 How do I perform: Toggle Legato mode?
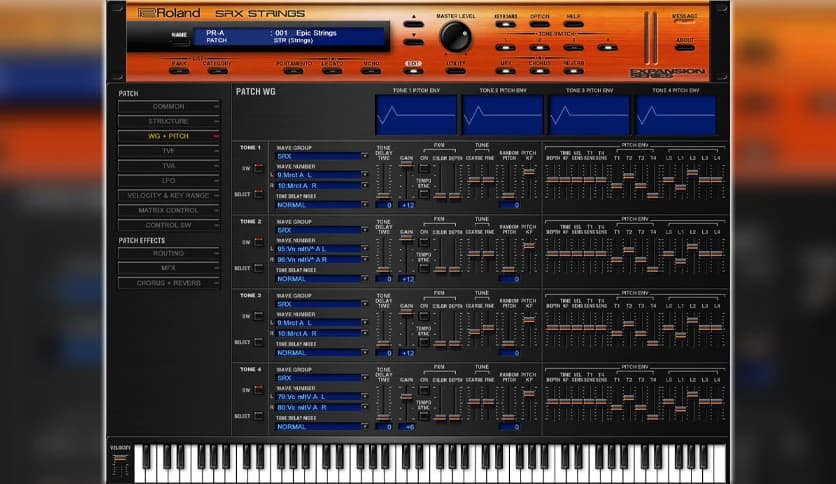pyautogui.click(x=332, y=70)
